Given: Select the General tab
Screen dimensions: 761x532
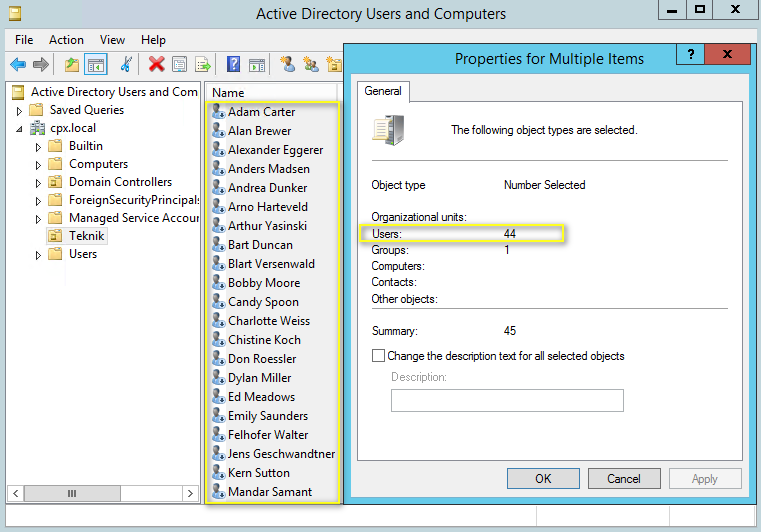Looking at the screenshot, I should point(383,91).
